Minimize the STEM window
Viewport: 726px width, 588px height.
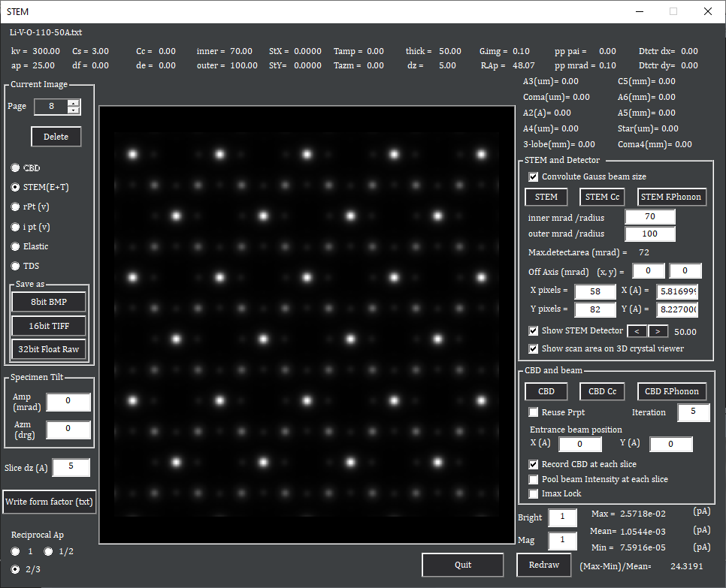pos(640,11)
